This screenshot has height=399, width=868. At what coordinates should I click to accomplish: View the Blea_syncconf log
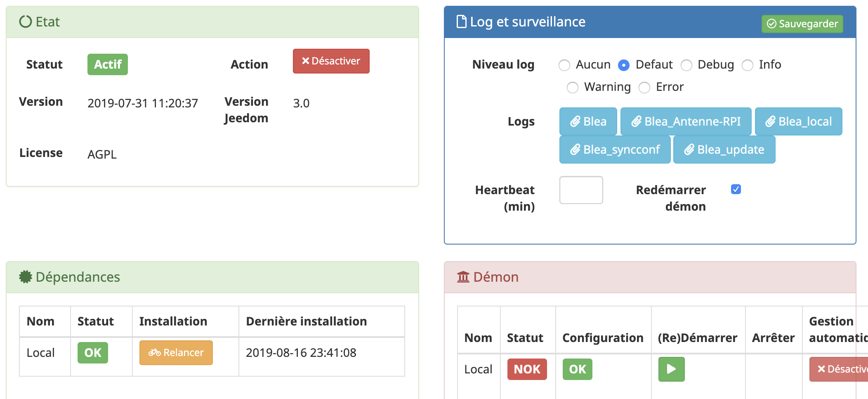615,150
